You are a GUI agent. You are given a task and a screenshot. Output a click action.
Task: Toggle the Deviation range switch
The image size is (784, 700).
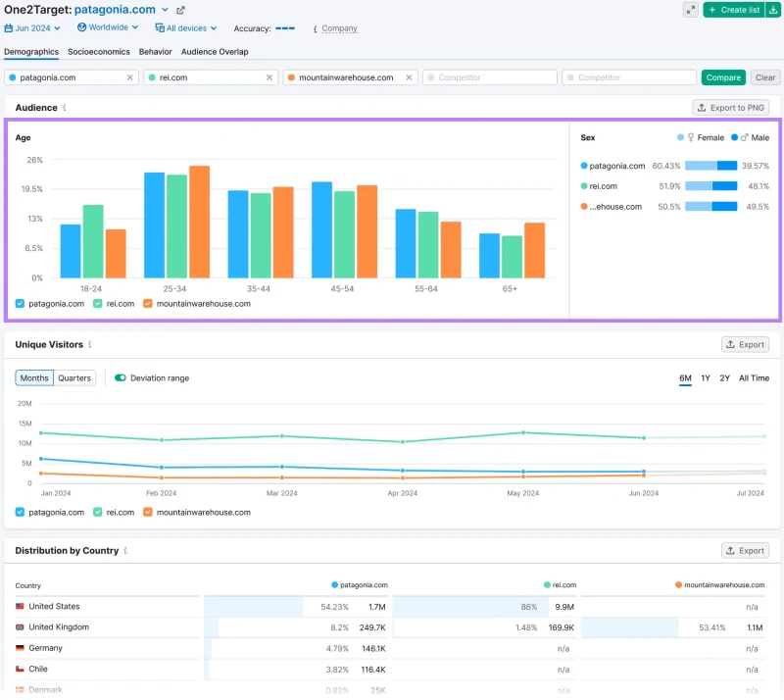[120, 378]
